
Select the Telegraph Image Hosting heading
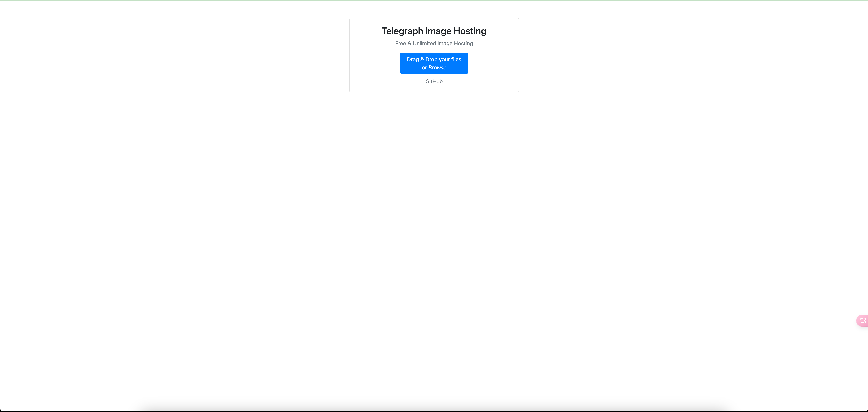pyautogui.click(x=434, y=31)
